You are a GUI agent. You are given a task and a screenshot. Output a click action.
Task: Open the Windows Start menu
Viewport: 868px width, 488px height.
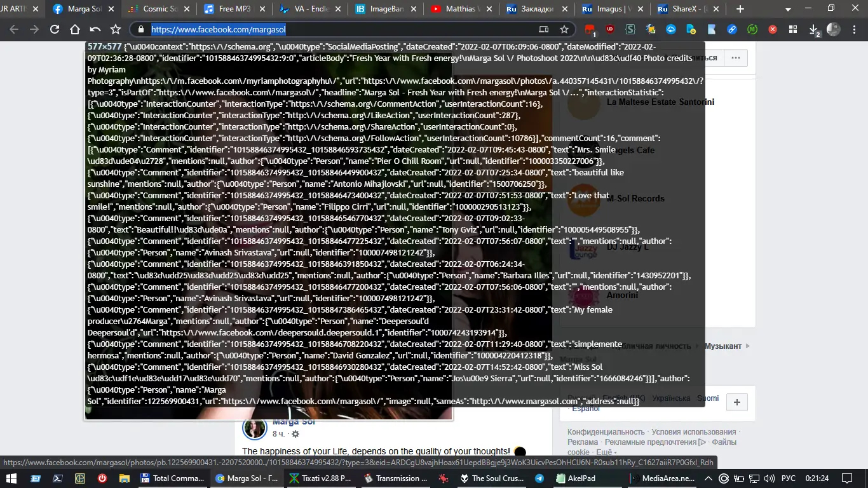11,478
